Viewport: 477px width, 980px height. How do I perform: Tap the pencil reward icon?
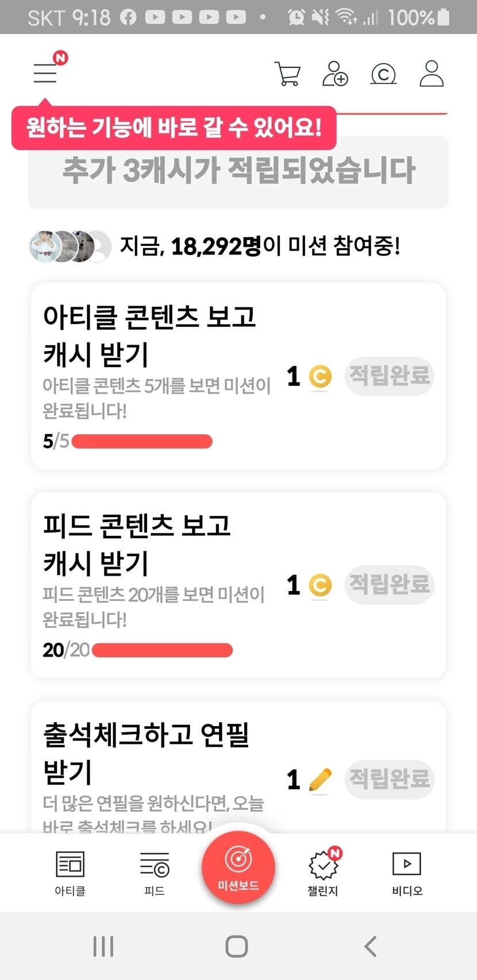[320, 780]
